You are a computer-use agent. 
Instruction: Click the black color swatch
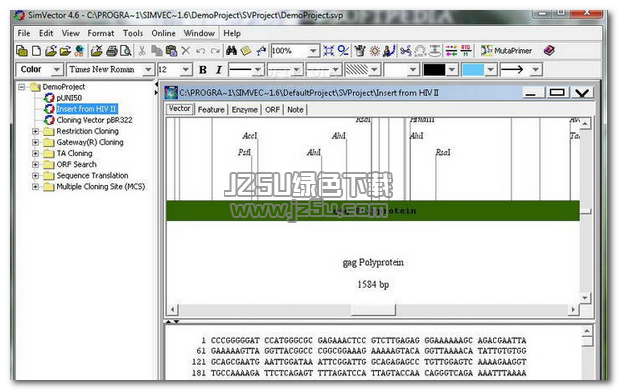click(434, 70)
